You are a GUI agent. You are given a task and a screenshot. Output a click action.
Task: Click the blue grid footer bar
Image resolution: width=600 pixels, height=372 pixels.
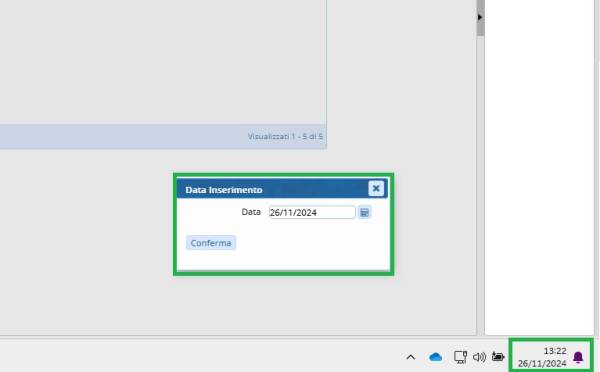click(x=163, y=136)
